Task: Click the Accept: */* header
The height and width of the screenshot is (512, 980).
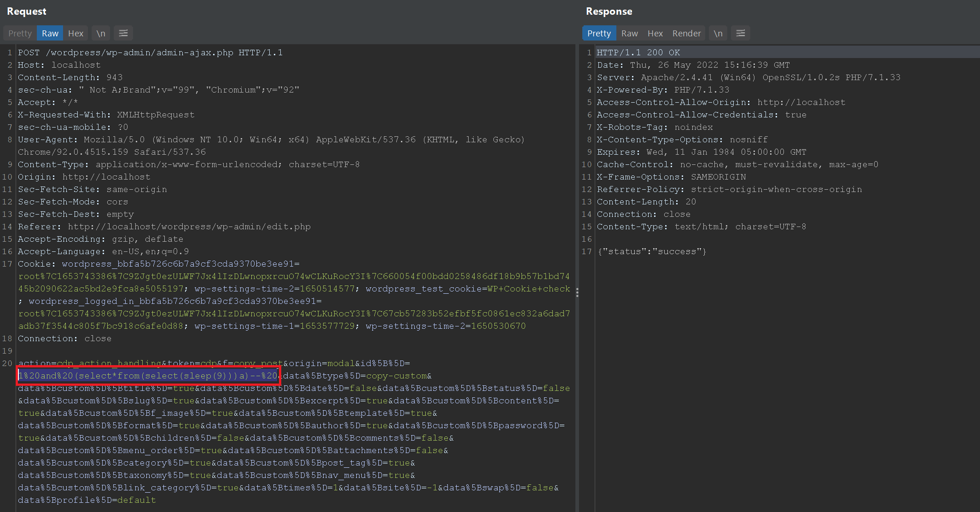Action: click(48, 102)
